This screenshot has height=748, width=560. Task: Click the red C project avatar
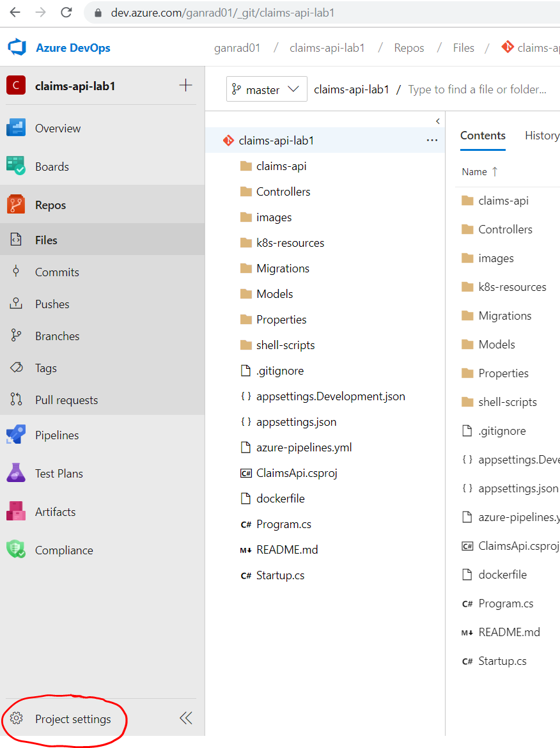click(x=16, y=86)
